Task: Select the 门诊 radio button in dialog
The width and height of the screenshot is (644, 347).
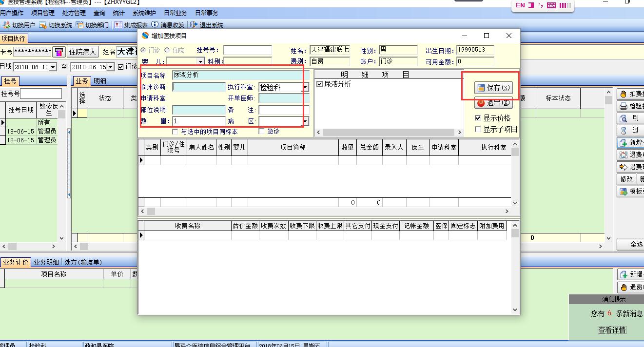Action: click(x=143, y=50)
